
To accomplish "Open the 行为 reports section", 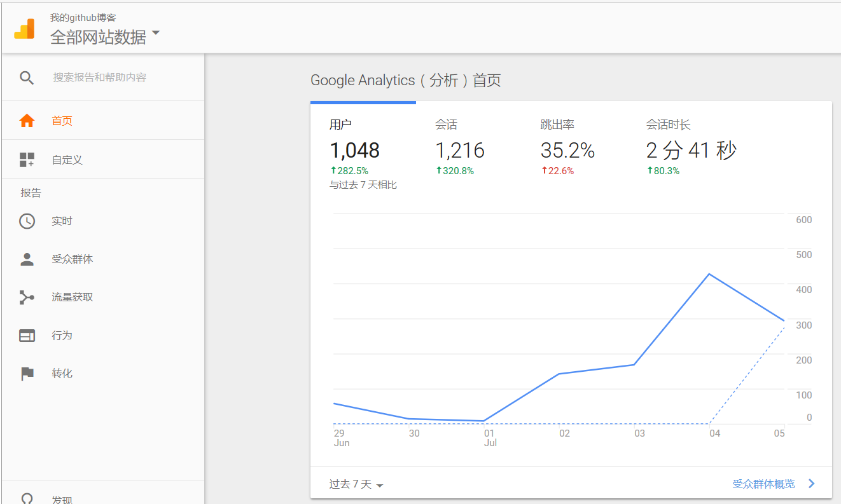I will [x=103, y=336].
